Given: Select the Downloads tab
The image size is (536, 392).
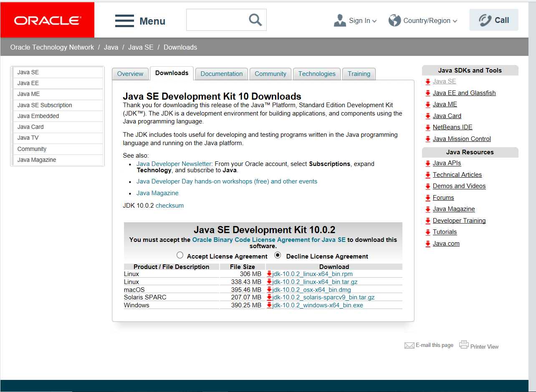Looking at the screenshot, I should [172, 73].
